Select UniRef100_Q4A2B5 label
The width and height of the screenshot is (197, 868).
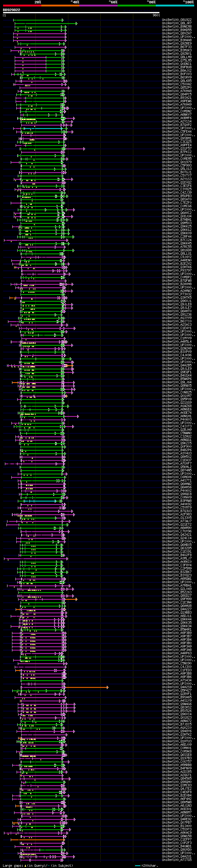point(177,365)
